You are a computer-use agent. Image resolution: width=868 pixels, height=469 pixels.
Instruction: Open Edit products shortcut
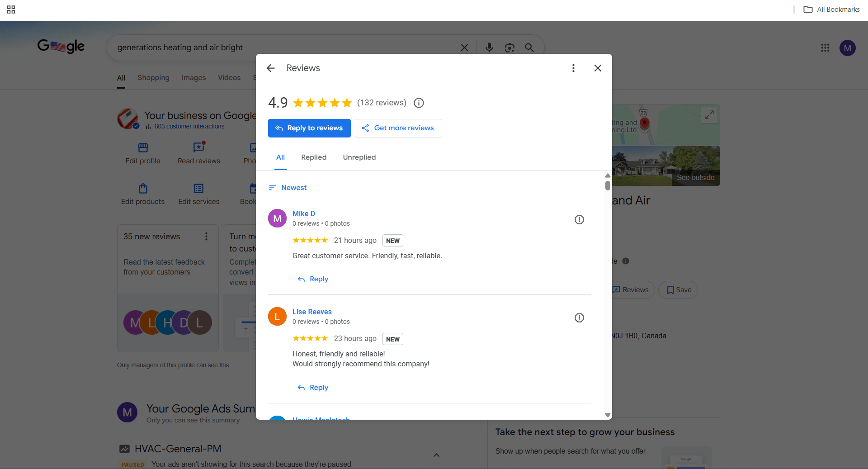(143, 194)
